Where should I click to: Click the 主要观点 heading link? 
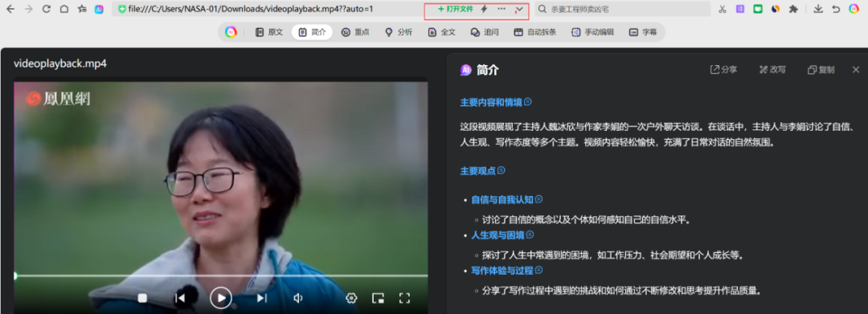pos(477,171)
